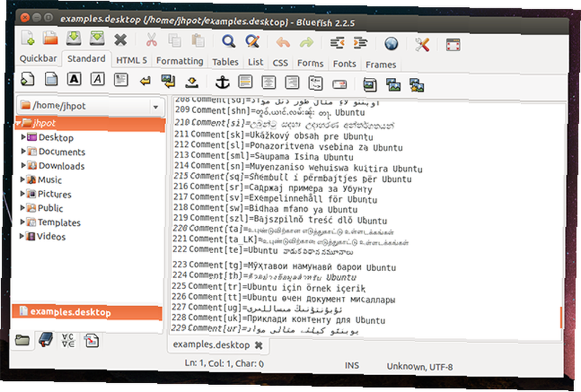The height and width of the screenshot is (392, 581).
Task: Open a file with the folder icon
Action: (51, 38)
